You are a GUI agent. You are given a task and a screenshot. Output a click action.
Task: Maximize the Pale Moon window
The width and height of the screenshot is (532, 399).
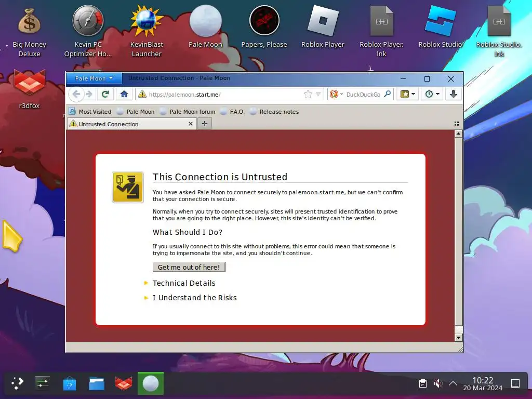coord(427,79)
